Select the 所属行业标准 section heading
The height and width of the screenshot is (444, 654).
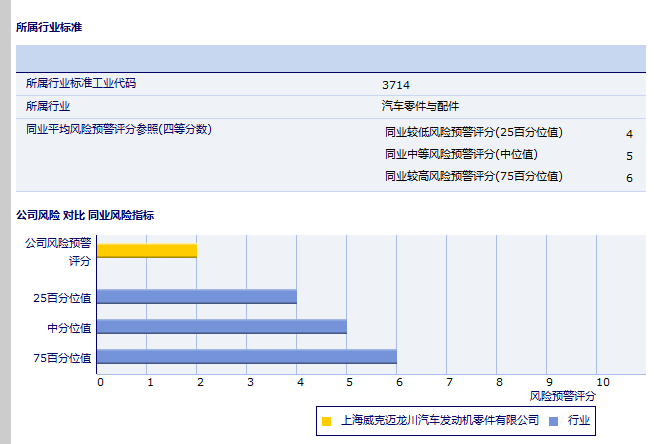49,27
